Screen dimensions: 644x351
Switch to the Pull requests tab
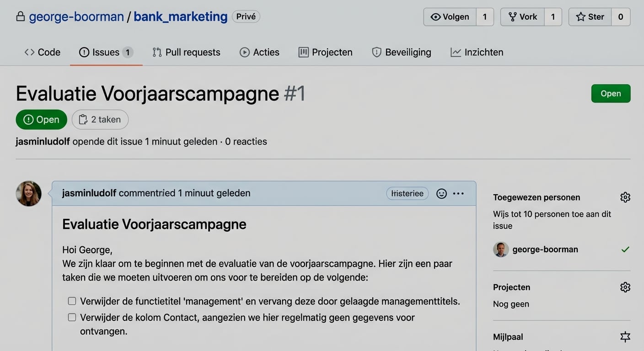[186, 53]
